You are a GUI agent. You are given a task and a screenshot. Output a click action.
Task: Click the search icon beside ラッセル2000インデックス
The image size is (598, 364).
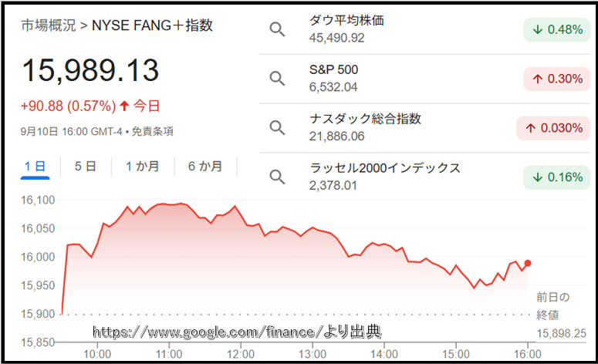tap(277, 177)
